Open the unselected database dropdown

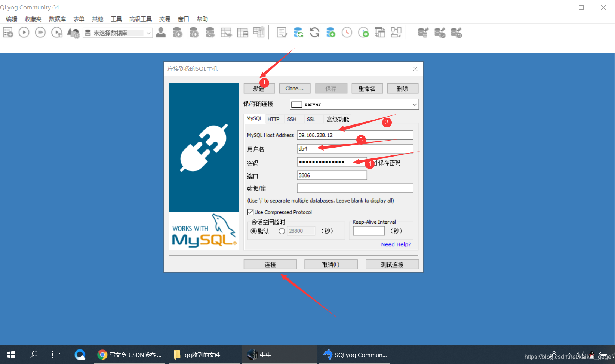[x=117, y=33]
